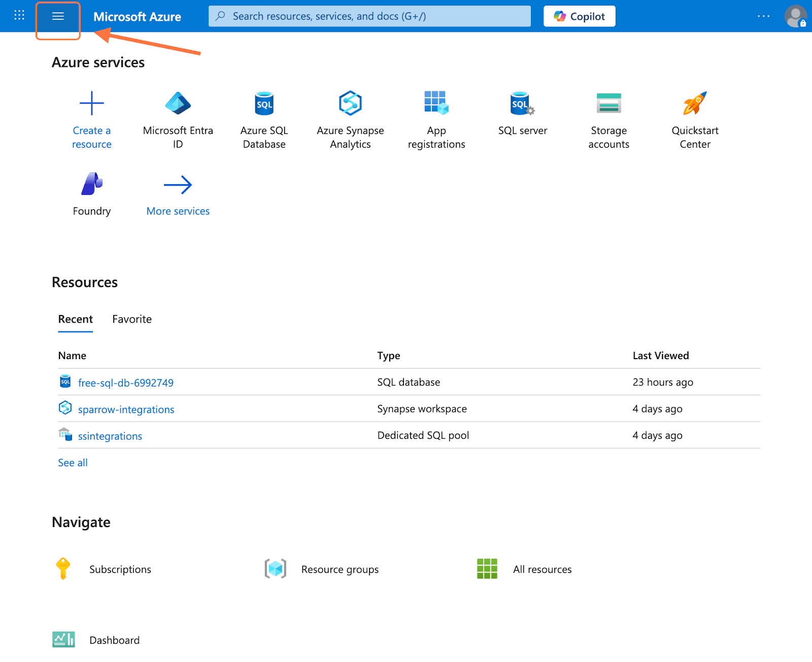Open the user account avatar menu
812x662 pixels.
[795, 16]
